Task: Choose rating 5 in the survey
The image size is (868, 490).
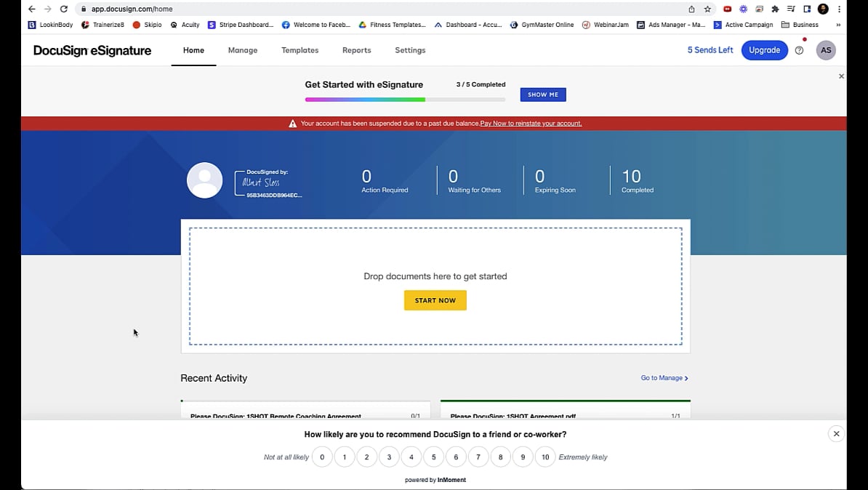Action: (433, 457)
